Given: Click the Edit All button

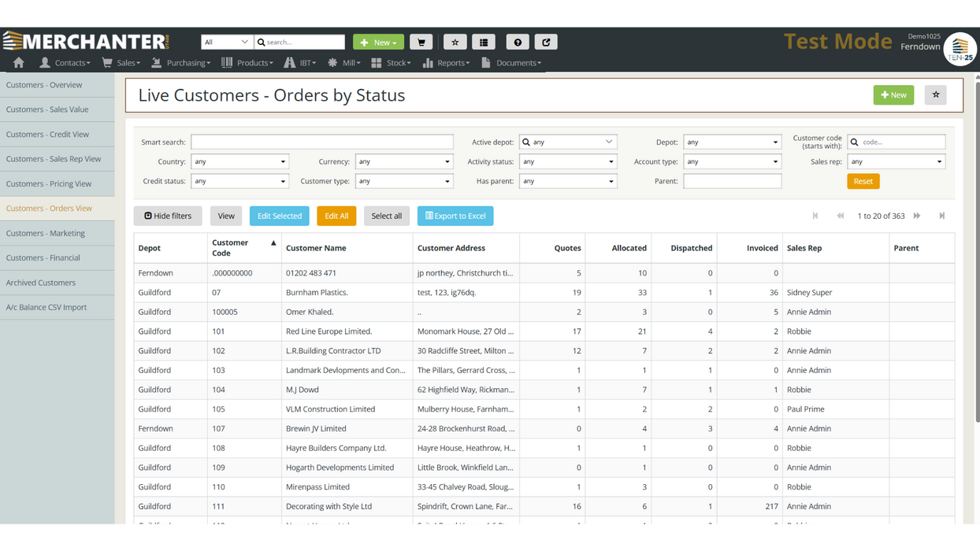Looking at the screenshot, I should tap(336, 216).
